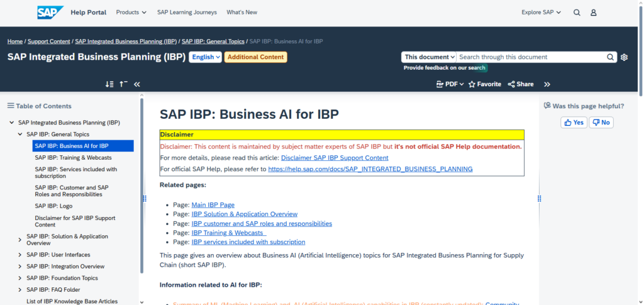Collapse SAP Integrated Business Planning (IBP) tree node
Screen dimensions: 644x305
pyautogui.click(x=11, y=123)
